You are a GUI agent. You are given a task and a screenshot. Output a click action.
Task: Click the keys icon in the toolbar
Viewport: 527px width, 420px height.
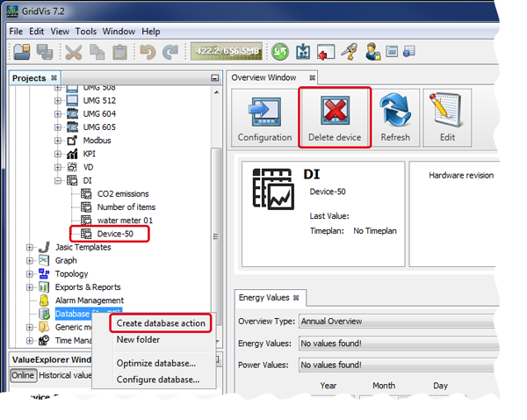(x=349, y=53)
